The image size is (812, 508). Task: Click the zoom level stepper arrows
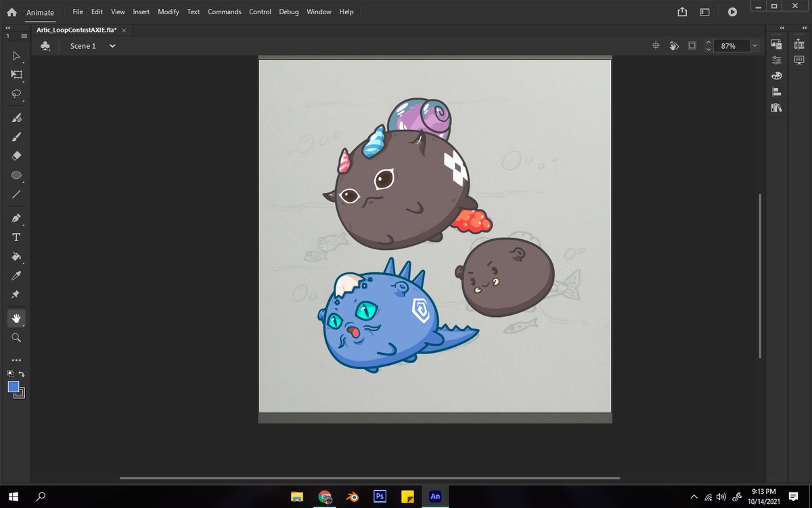(708, 46)
